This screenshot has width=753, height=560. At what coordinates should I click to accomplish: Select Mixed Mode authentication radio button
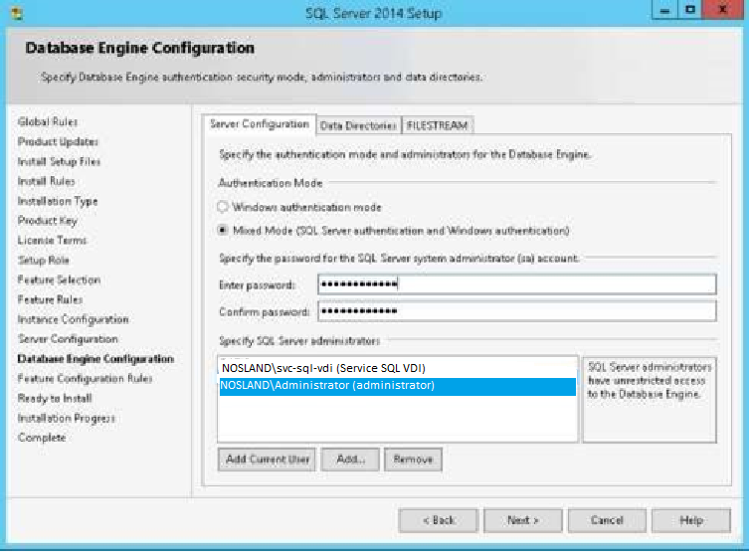pyautogui.click(x=223, y=230)
